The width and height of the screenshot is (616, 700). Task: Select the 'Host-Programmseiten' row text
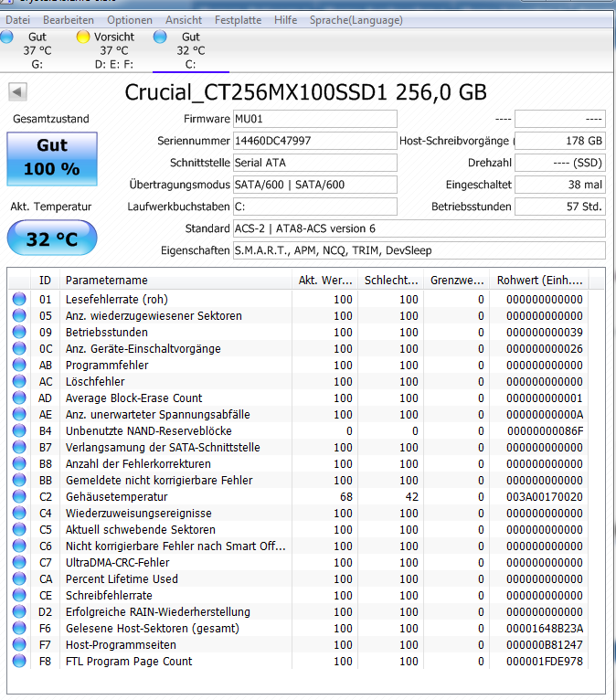(121, 644)
